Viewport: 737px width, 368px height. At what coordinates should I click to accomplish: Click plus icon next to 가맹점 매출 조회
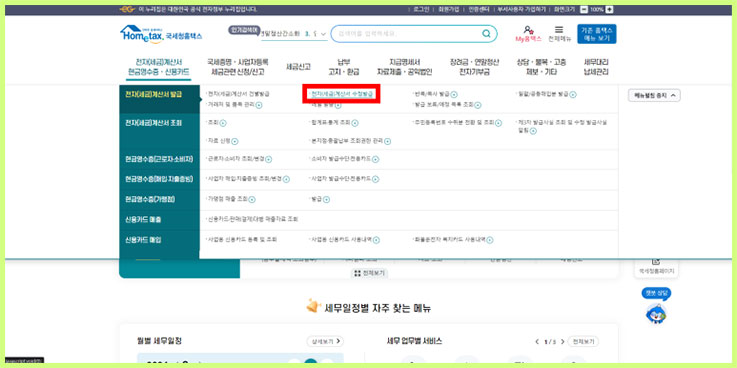click(x=251, y=200)
